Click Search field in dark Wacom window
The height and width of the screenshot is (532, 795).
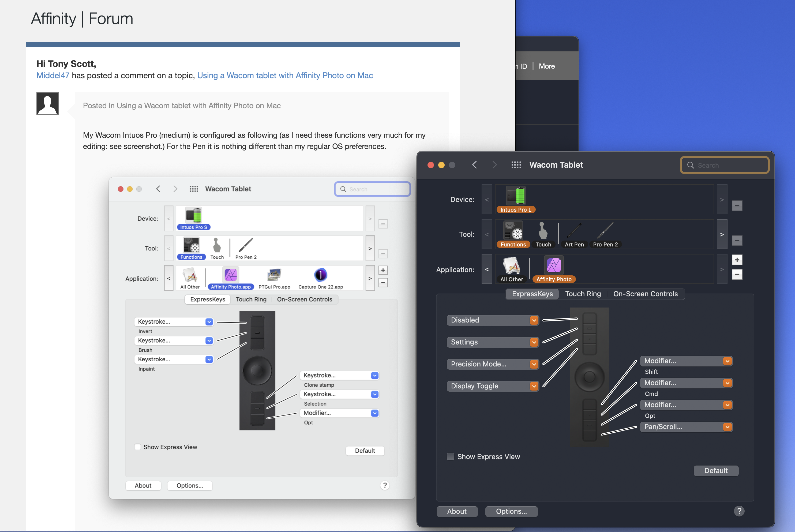[725, 165]
